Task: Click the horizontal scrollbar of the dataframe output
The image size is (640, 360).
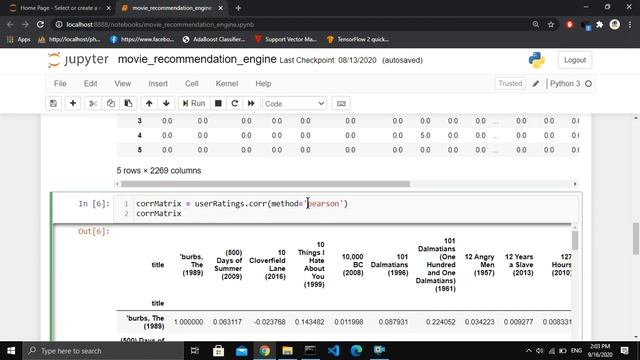Action: [265, 184]
